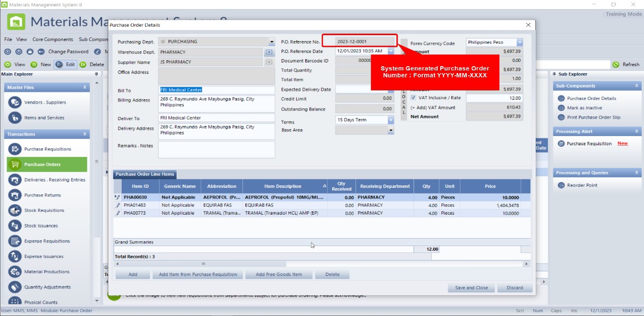The image size is (644, 316).
Task: Click the Refresh icon
Action: click(616, 65)
